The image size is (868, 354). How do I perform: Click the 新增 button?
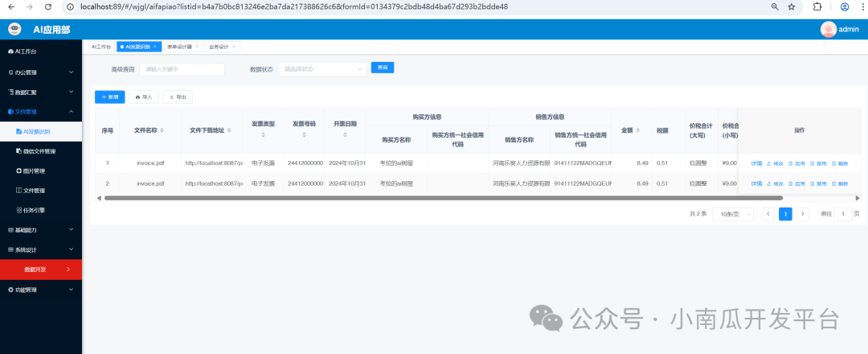(x=110, y=97)
